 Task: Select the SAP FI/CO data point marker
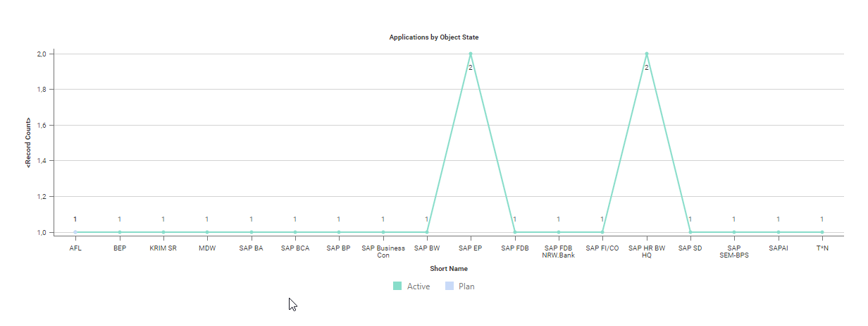(x=602, y=232)
